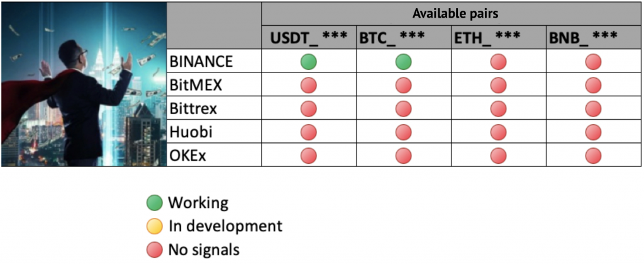The image size is (644, 264).
Task: Select the USDT_*** column header
Action: 309,38
